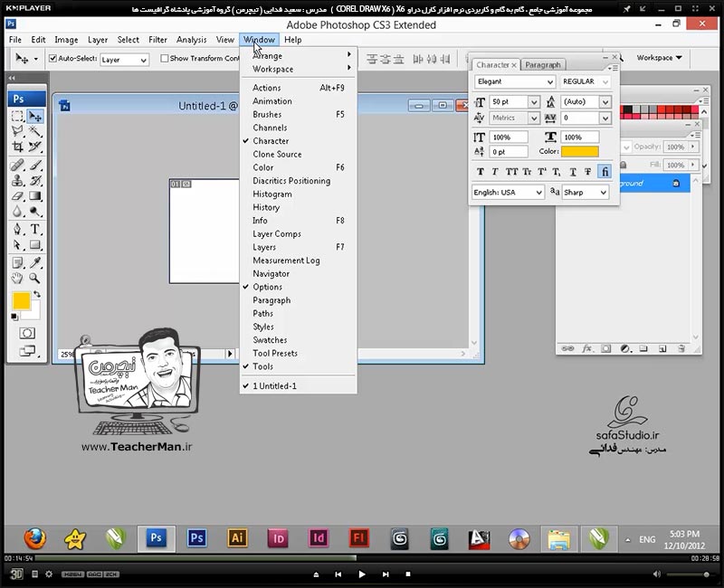This screenshot has width=724, height=588.
Task: Select the Gradient tool
Action: pos(35,196)
